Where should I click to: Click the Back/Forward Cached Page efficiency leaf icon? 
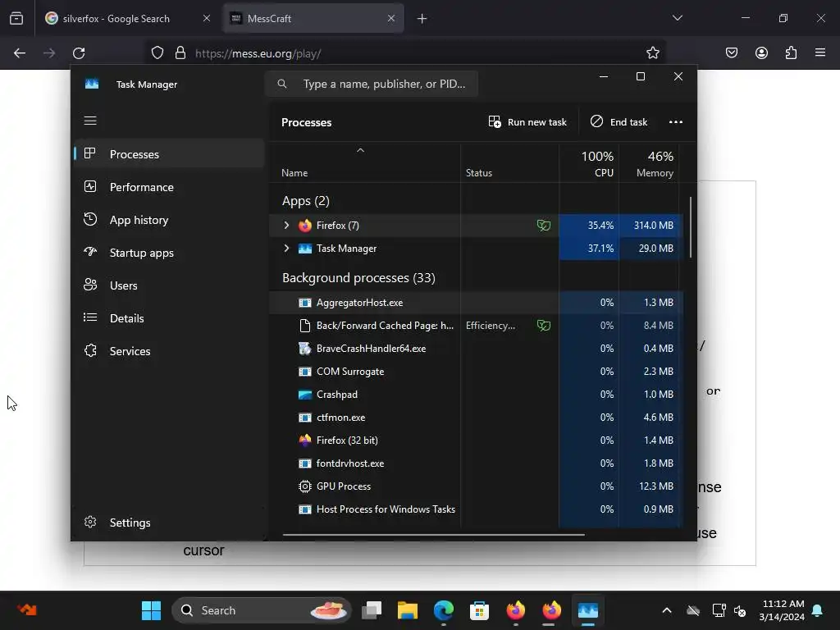click(x=544, y=326)
